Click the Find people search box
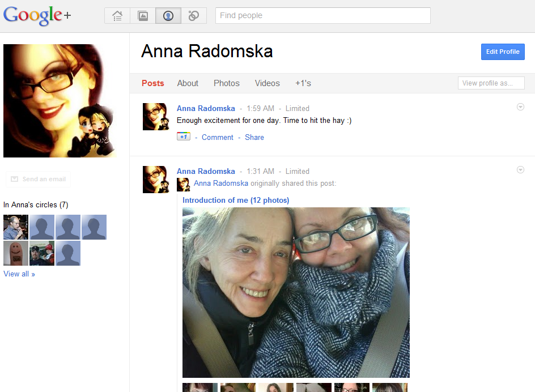The height and width of the screenshot is (392, 535). (x=322, y=15)
